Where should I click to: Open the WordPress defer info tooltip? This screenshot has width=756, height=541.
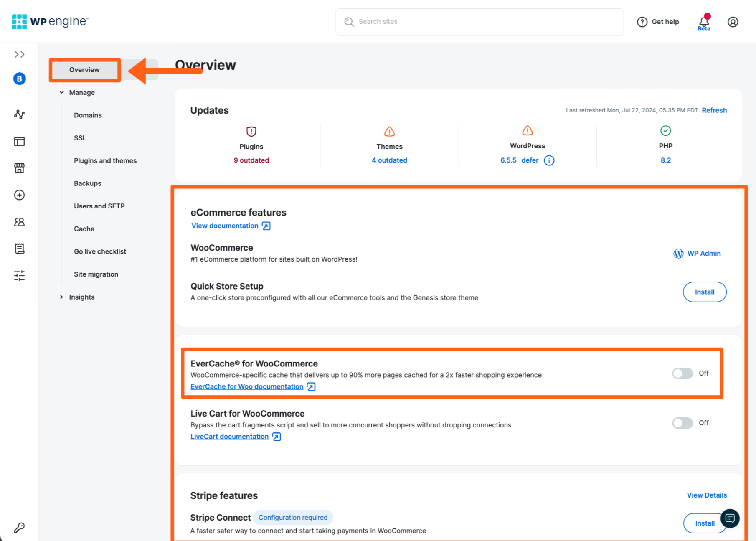(549, 160)
